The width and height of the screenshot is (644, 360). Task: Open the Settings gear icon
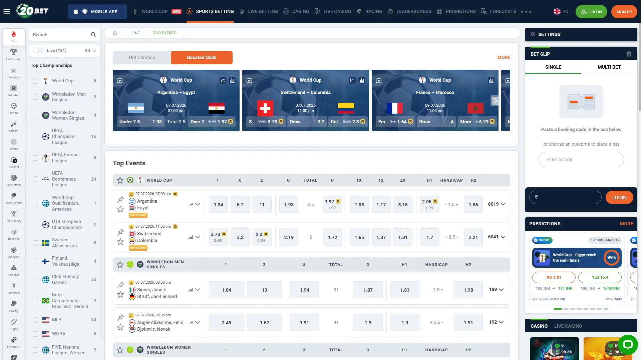(533, 34)
